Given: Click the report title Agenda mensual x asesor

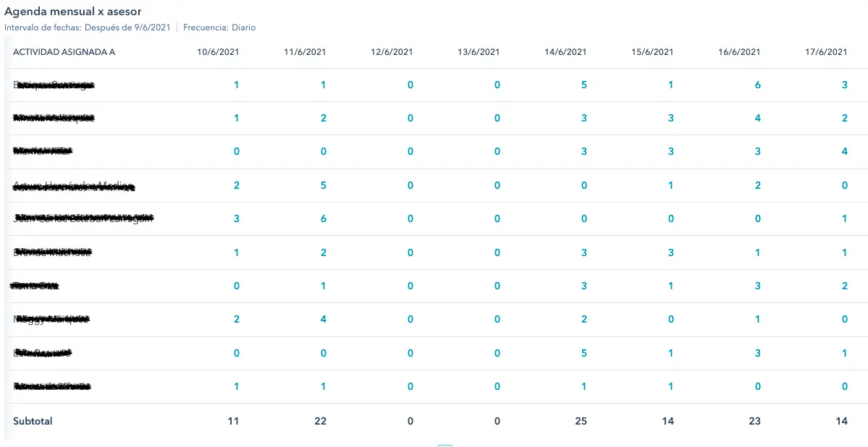Looking at the screenshot, I should (73, 12).
